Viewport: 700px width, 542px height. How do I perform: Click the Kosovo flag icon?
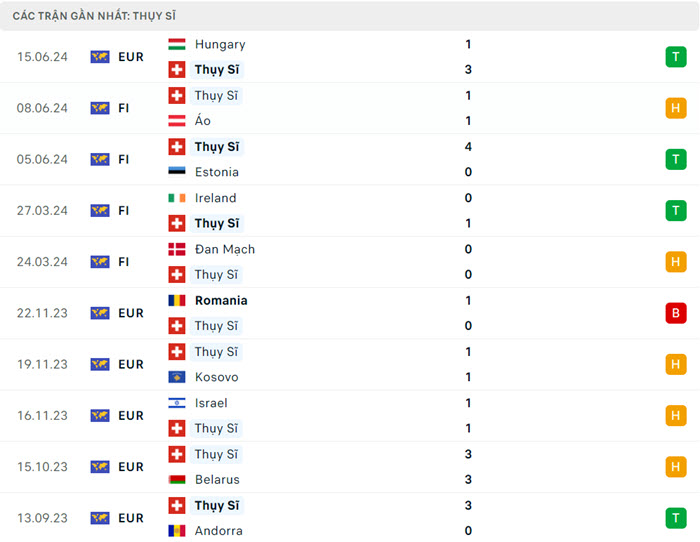[x=177, y=377]
